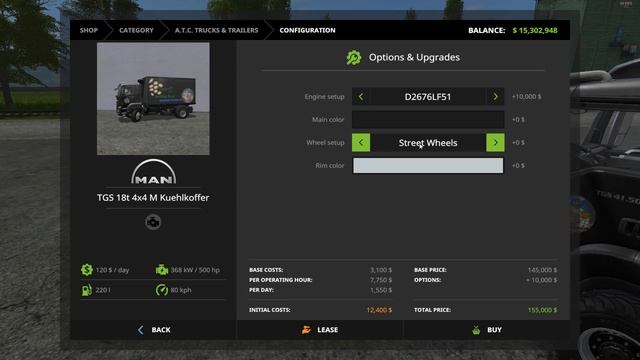Open the Main color swatch

click(428, 120)
